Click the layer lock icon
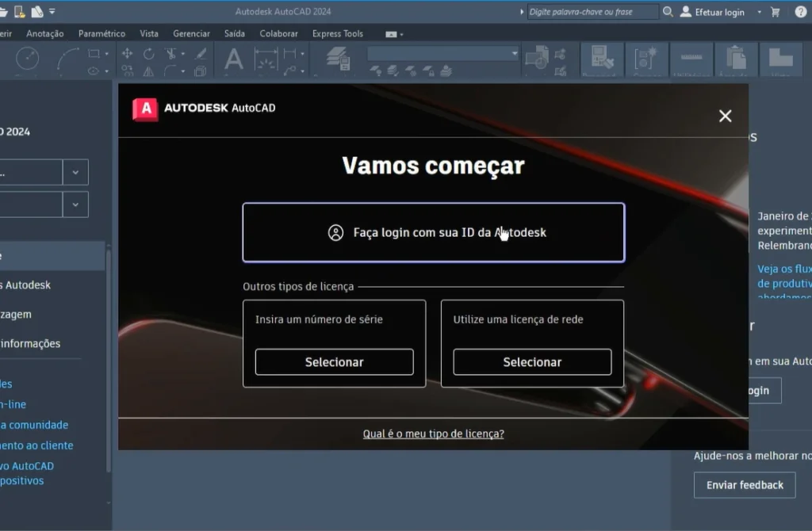Screen dimensions: 812x531 point(429,71)
